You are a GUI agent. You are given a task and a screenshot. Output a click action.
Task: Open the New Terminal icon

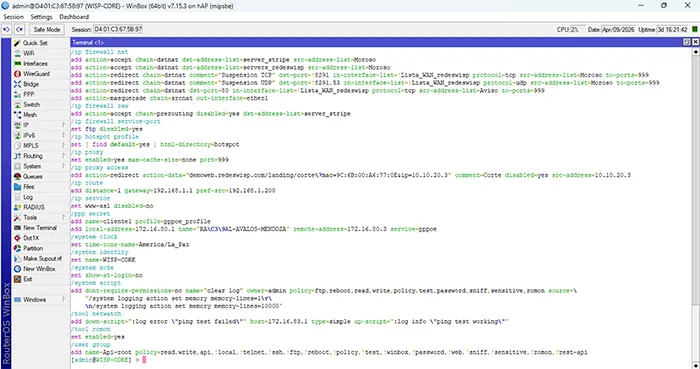point(17,228)
